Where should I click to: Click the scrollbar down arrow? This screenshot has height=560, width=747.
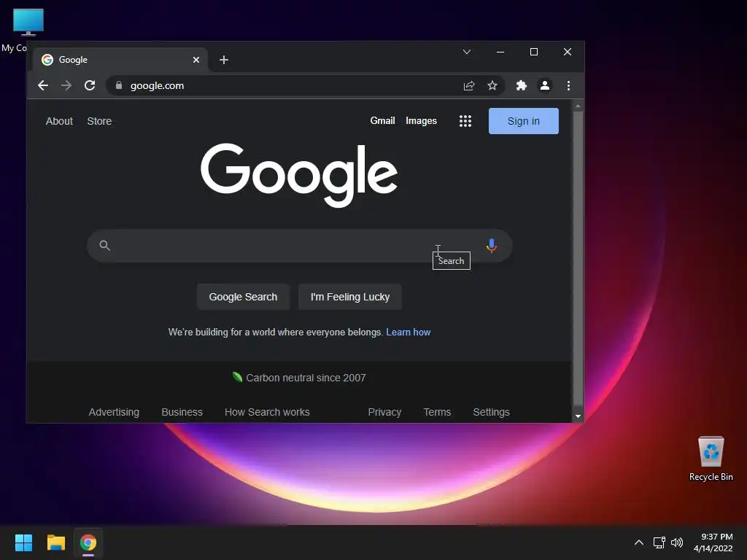tap(578, 416)
